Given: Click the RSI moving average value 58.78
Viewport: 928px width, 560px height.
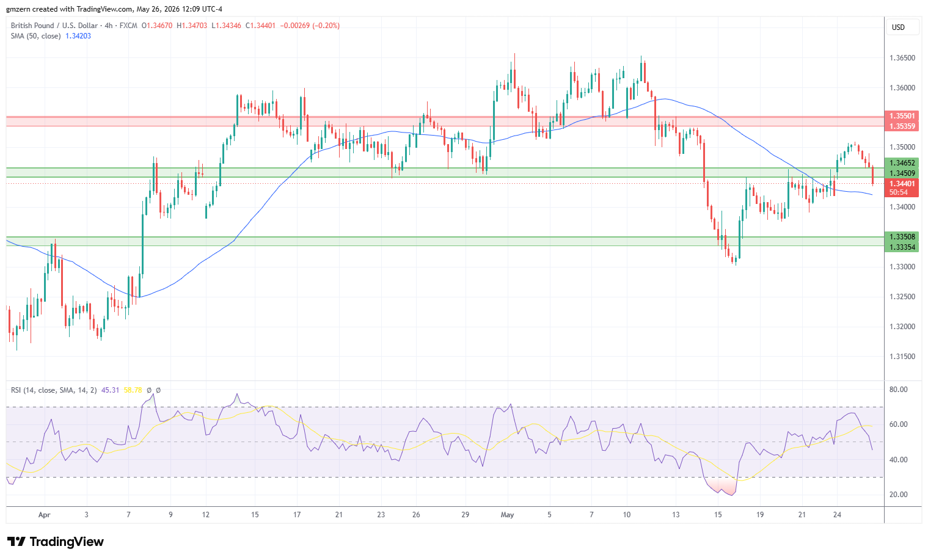Looking at the screenshot, I should coord(133,390).
